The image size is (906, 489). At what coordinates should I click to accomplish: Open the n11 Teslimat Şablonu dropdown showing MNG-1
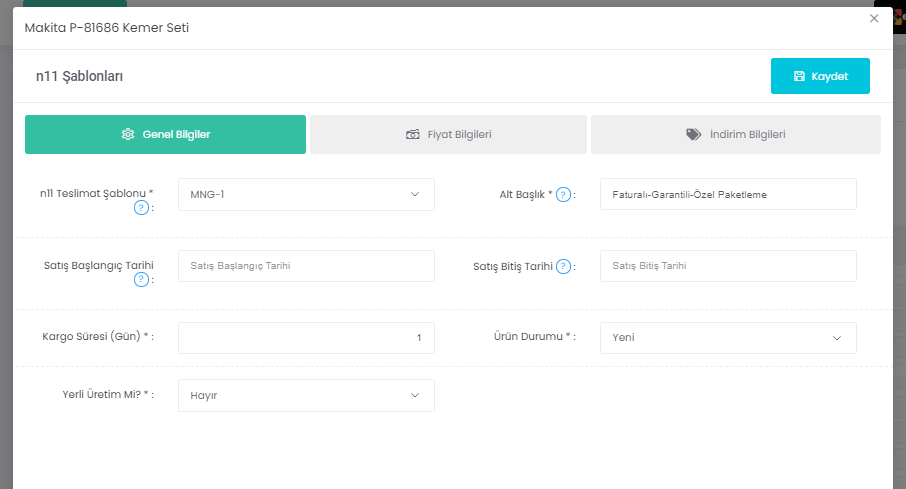(x=306, y=194)
